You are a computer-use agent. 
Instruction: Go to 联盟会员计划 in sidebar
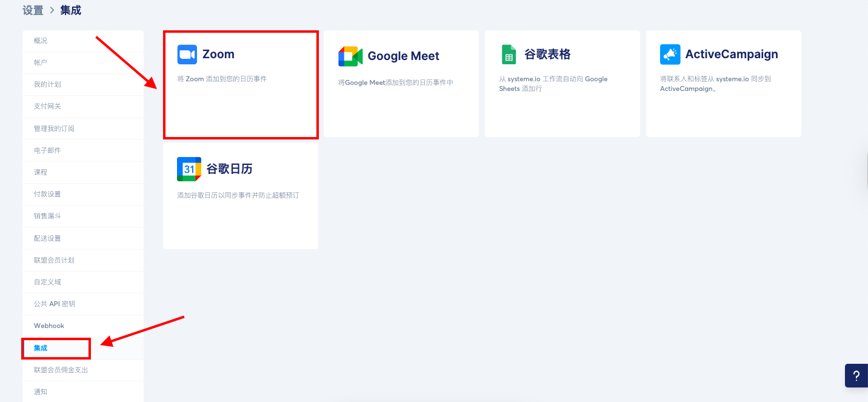[x=83, y=260]
